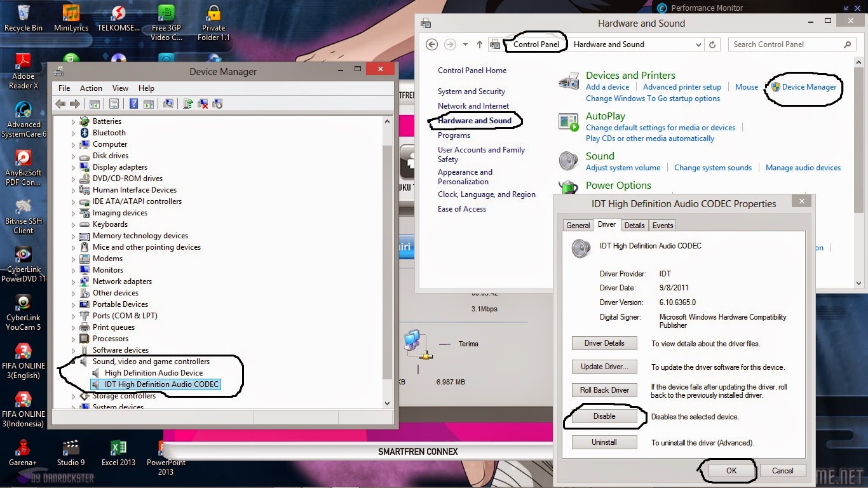Open Studio 9 desktop icon

pyautogui.click(x=71, y=452)
